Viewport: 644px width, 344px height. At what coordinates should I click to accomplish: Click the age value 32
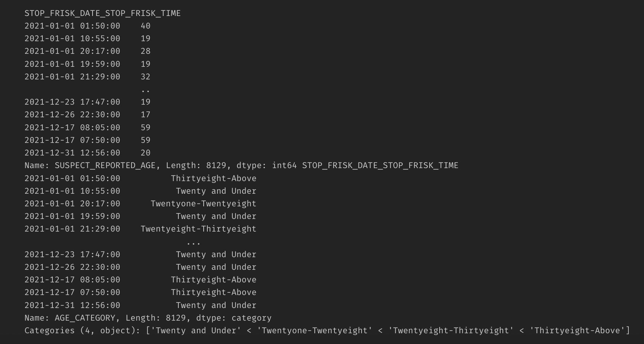[145, 77]
